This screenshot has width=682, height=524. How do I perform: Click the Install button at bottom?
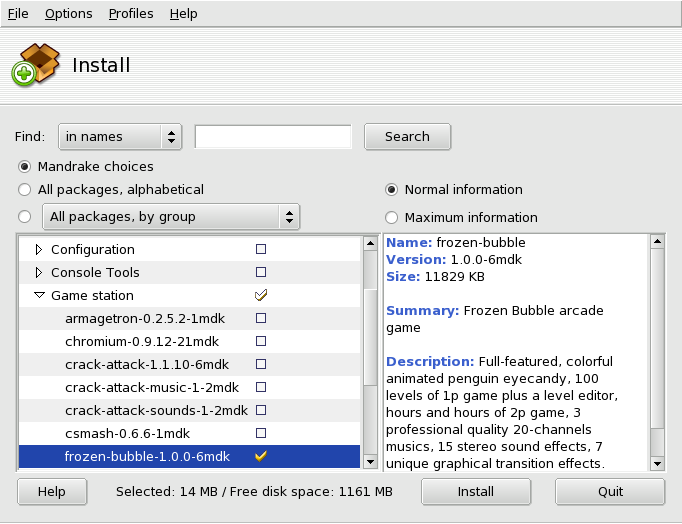click(x=475, y=491)
